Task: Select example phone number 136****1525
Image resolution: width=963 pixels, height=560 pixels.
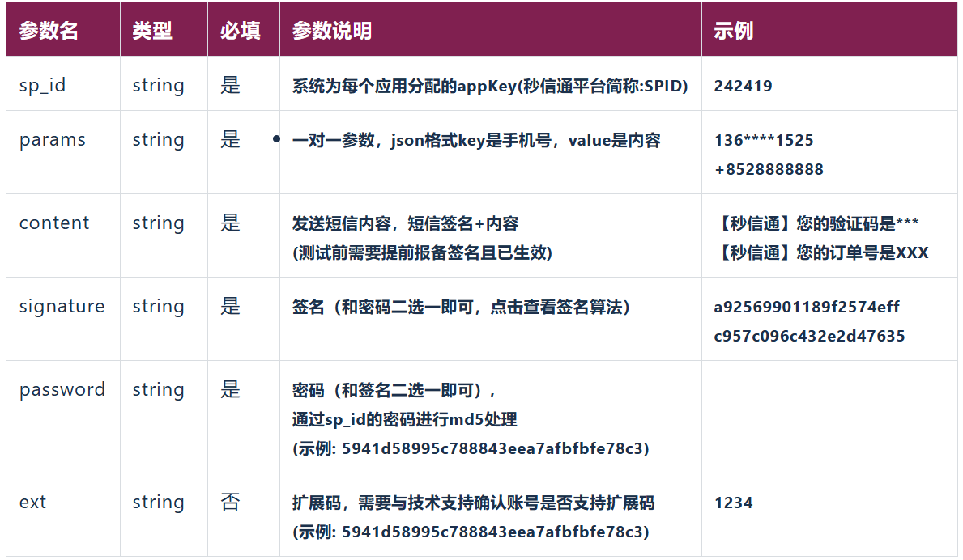Action: (x=764, y=141)
